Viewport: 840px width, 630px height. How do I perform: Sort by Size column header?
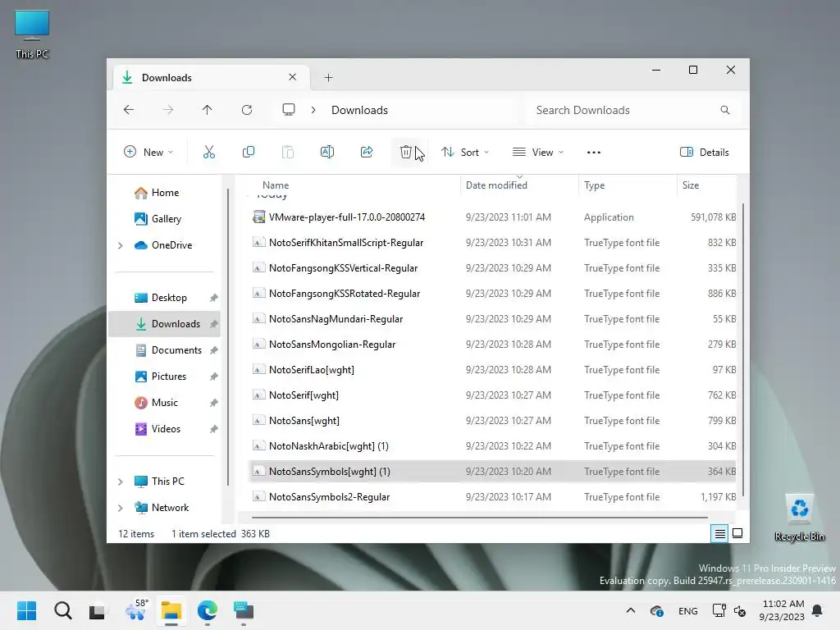691,185
